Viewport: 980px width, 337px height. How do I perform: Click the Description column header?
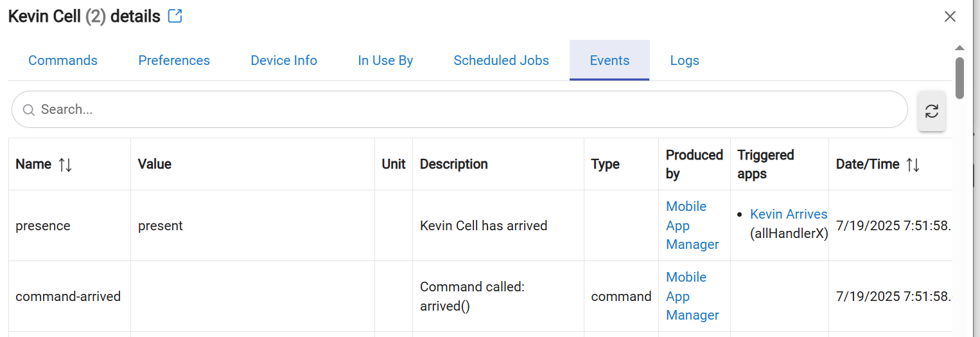point(453,164)
